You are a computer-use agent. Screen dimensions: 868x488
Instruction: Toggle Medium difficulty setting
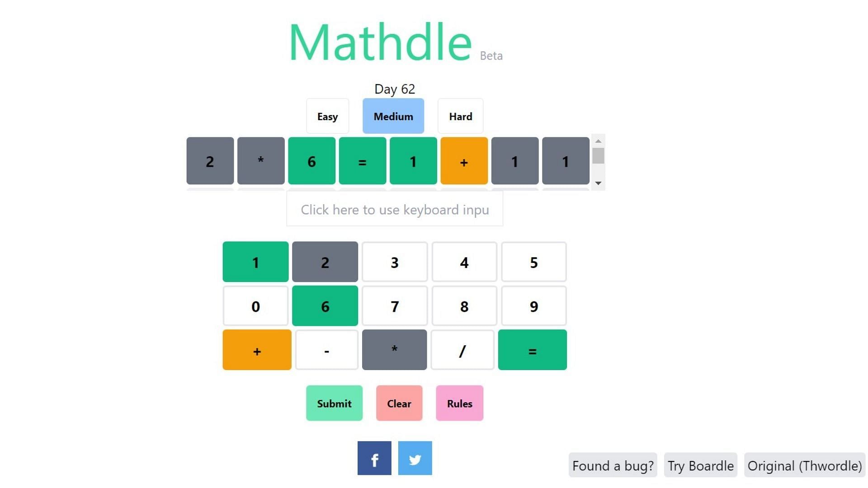[393, 116]
